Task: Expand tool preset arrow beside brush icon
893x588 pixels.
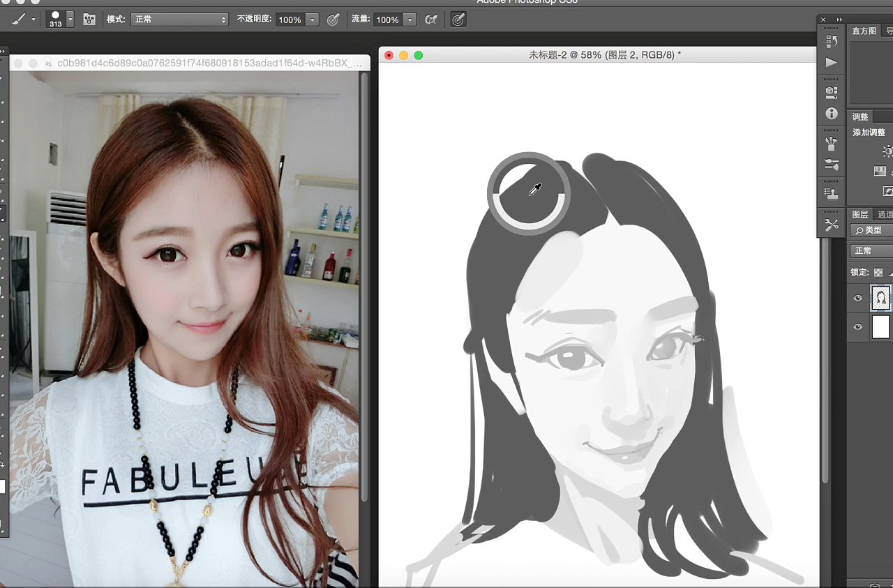Action: click(33, 20)
